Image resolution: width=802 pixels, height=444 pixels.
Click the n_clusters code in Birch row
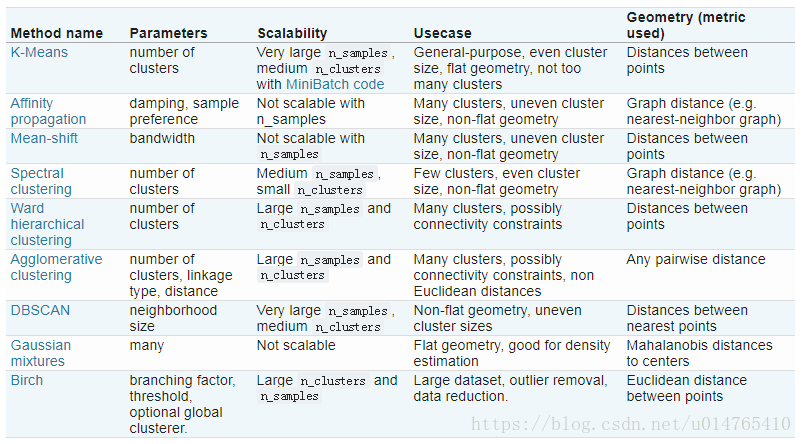click(333, 381)
